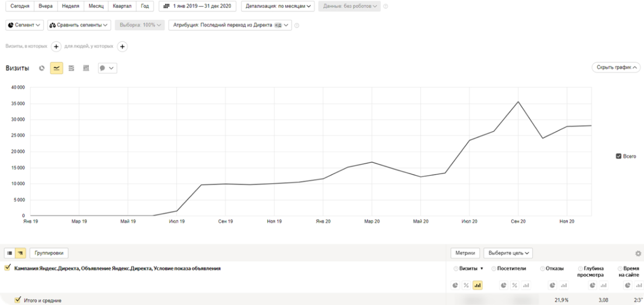Viewport: 644px width, 305px height.
Task: Click the 3,08 page depth value
Action: pyautogui.click(x=602, y=300)
